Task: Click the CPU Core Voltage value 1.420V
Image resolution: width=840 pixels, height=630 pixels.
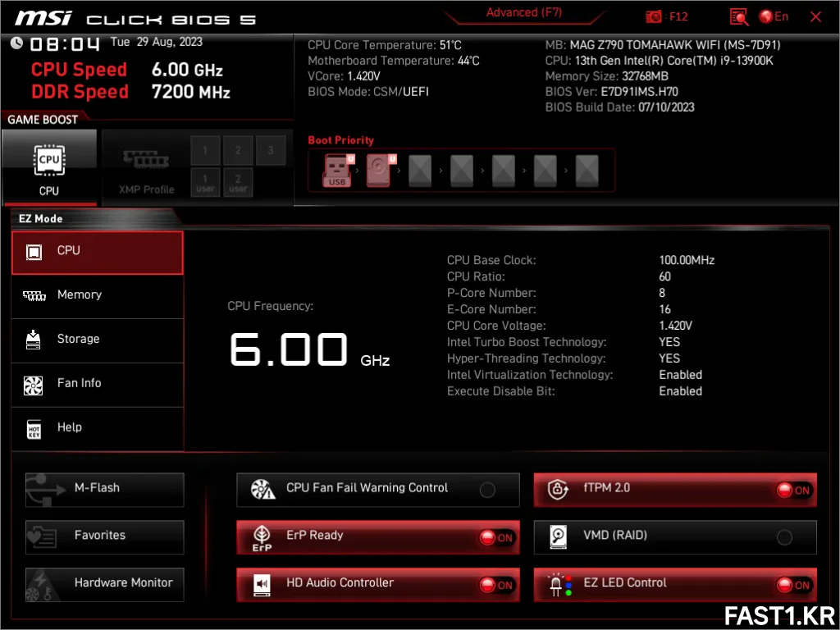Action: tap(676, 326)
